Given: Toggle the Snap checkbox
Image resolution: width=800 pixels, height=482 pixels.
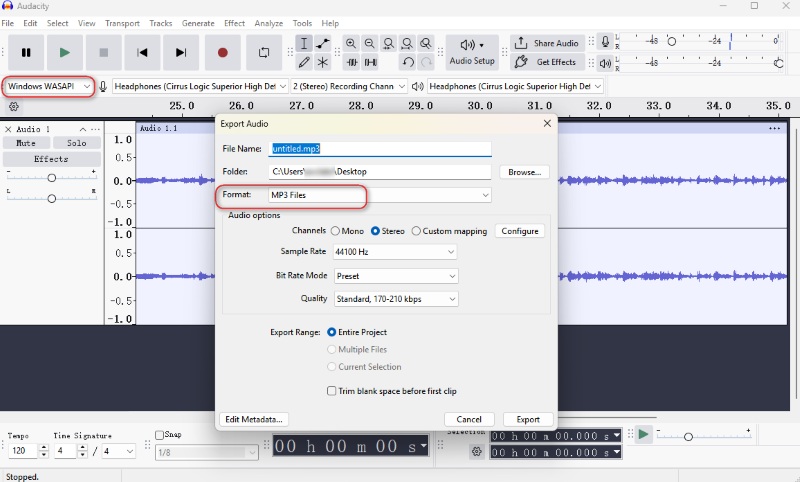Looking at the screenshot, I should point(160,435).
